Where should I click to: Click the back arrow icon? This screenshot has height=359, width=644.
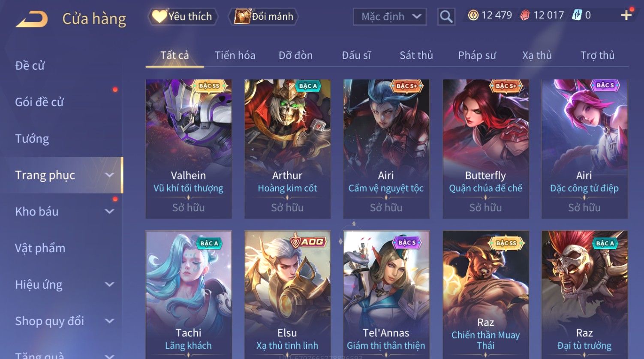(32, 19)
